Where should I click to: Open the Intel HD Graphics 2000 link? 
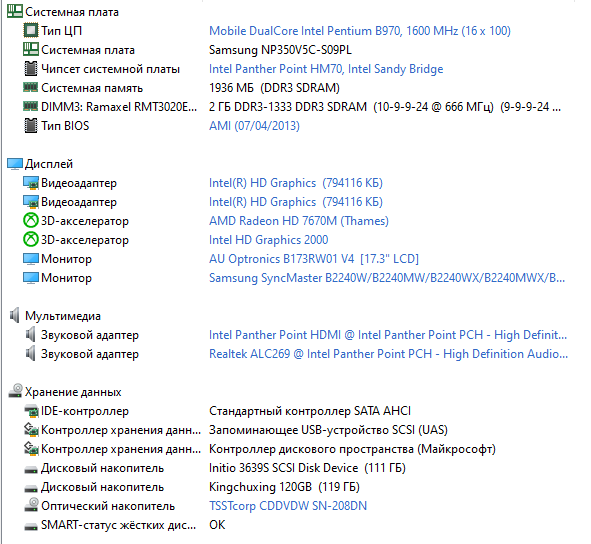pos(269,240)
